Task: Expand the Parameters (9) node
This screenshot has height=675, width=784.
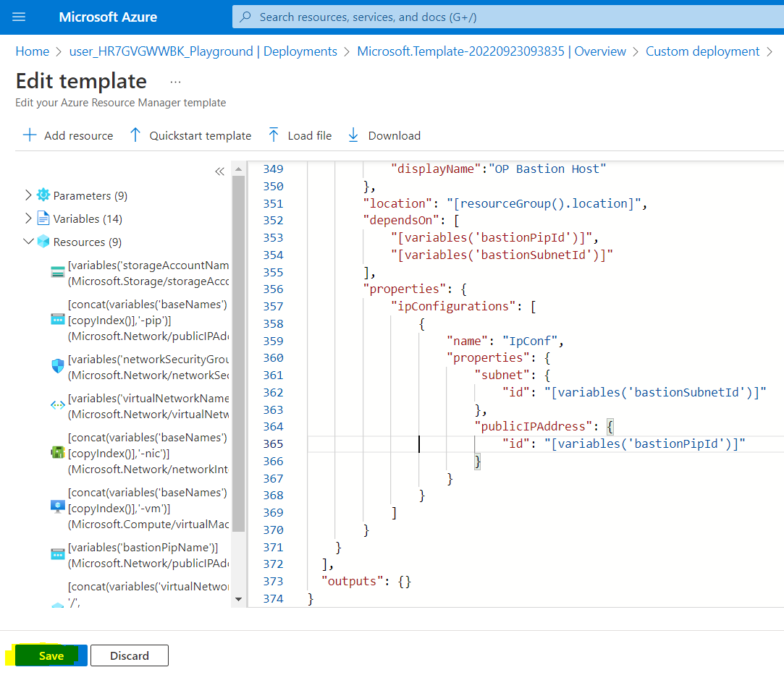Action: [x=28, y=195]
